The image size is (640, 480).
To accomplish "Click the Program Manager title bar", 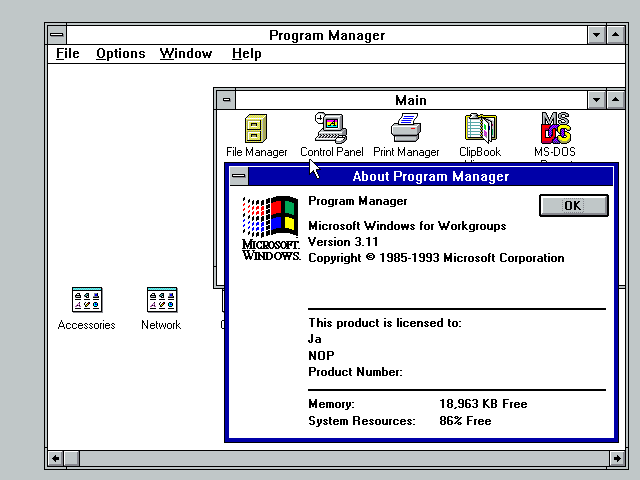I will [x=327, y=35].
